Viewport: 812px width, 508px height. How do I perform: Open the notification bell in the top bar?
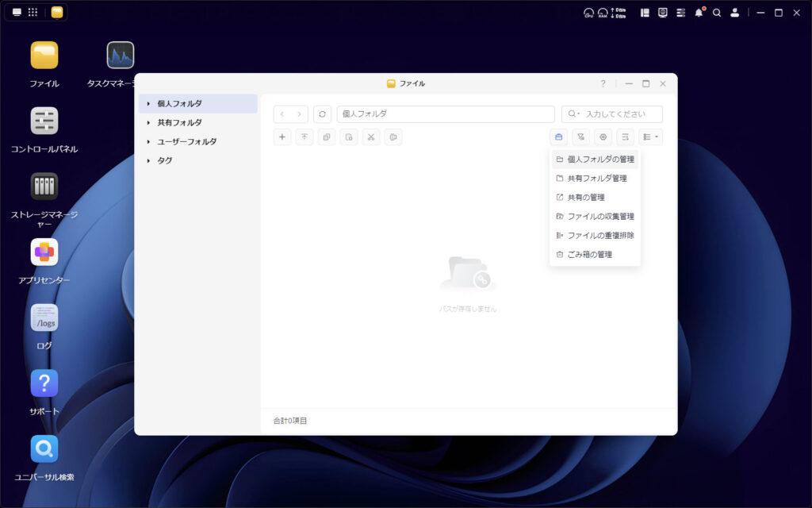(x=699, y=13)
